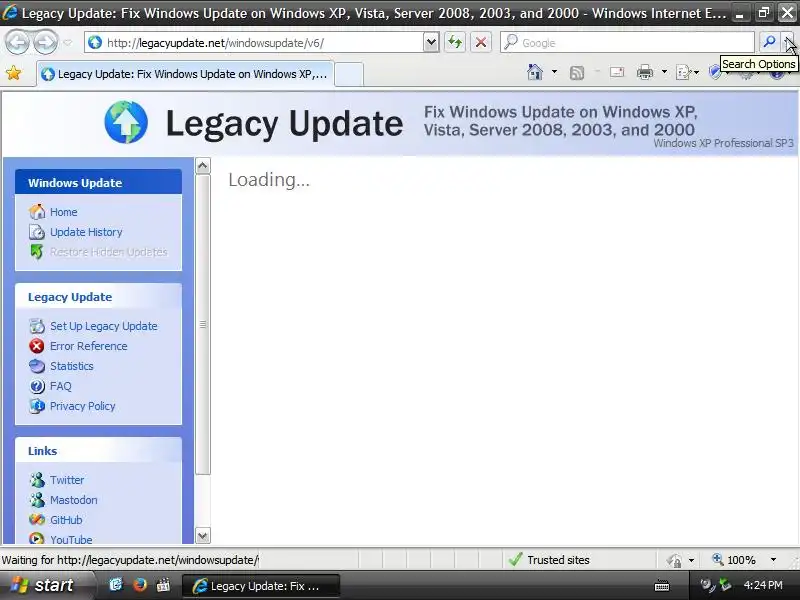Click the RSS feeds toolbar icon
This screenshot has width=800, height=600.
click(577, 73)
